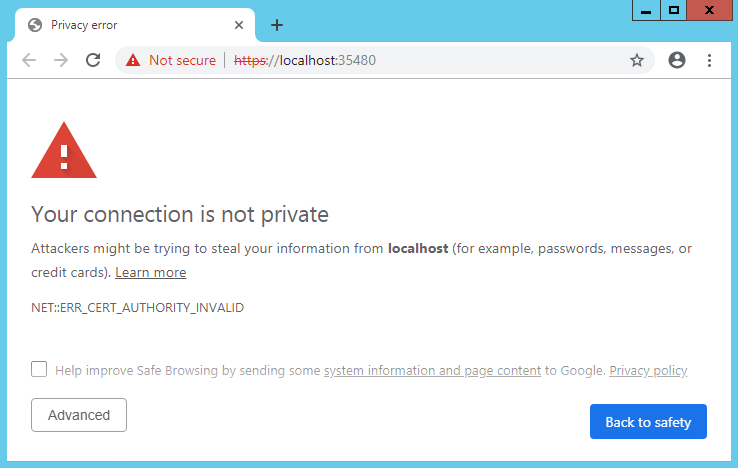The height and width of the screenshot is (468, 738).
Task: Expand the Advanced options
Action: 79,415
